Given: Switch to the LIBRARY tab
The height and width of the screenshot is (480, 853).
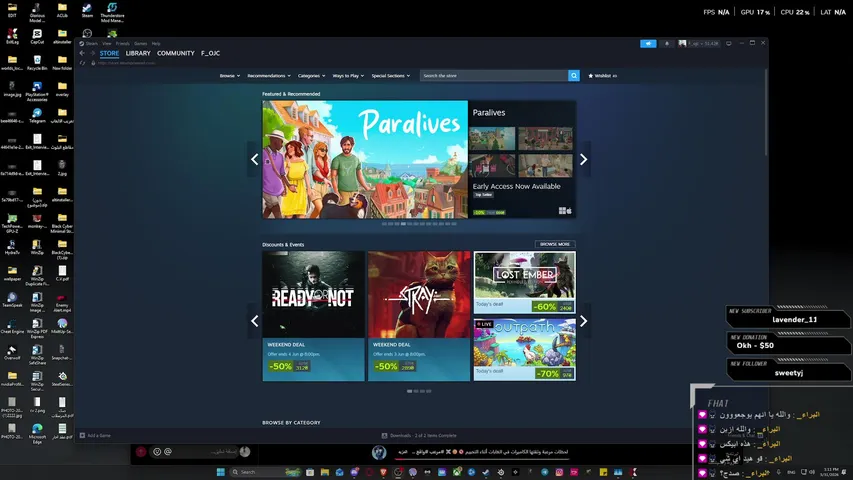Looking at the screenshot, I should 138,53.
